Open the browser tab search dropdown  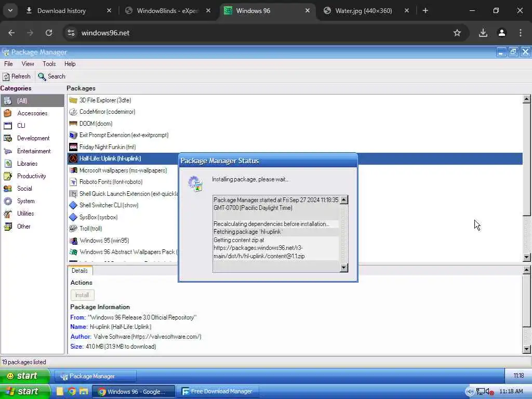coord(10,10)
